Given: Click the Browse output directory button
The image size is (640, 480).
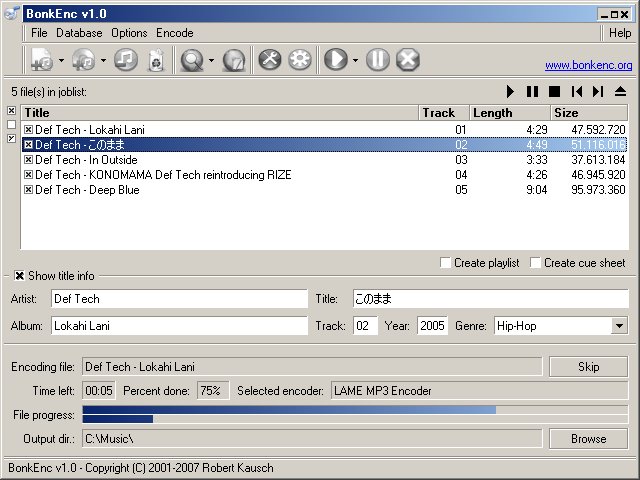Looking at the screenshot, I should coord(588,439).
